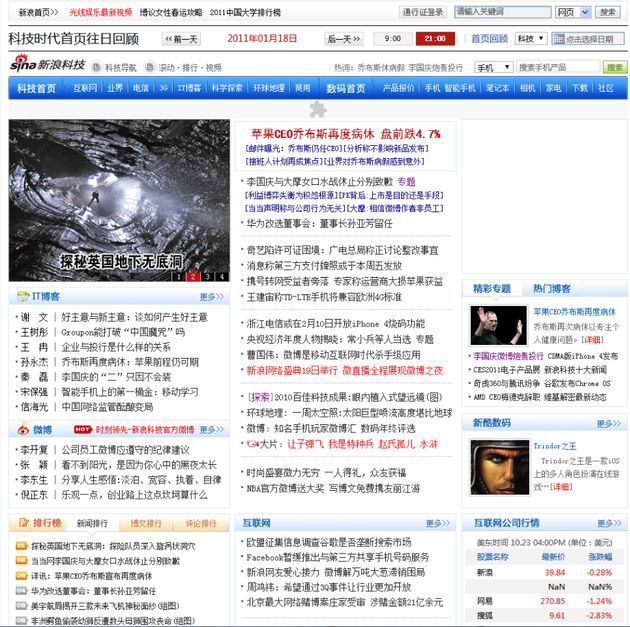Expand 更多 in 互联网 section
Viewport: 630px width, 627px height.
click(438, 523)
